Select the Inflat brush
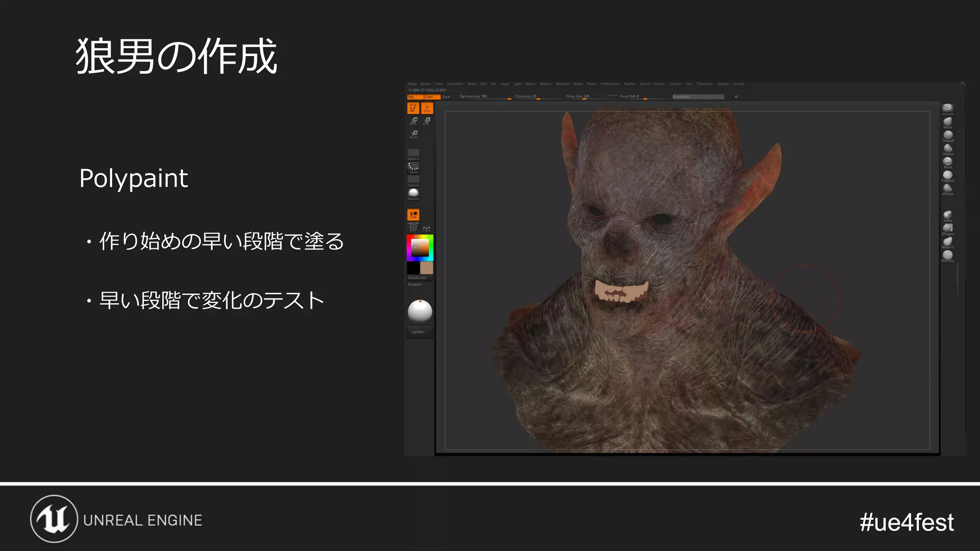 [x=947, y=216]
